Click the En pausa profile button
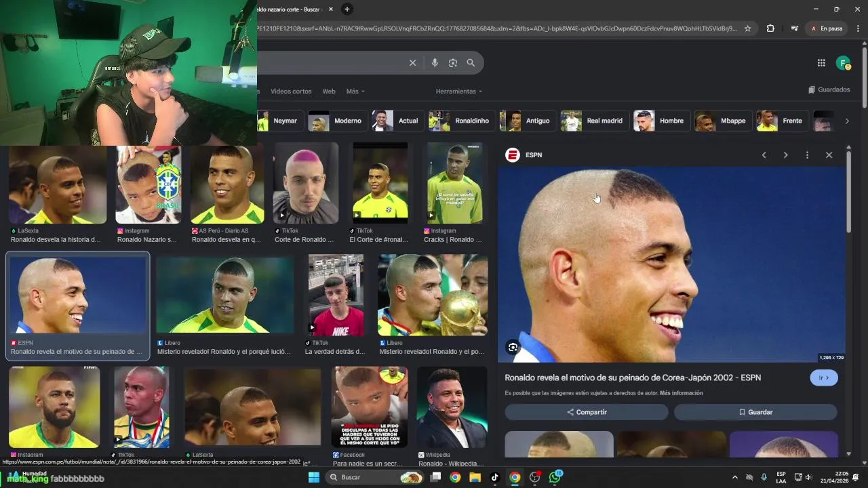The image size is (868, 488). click(826, 28)
